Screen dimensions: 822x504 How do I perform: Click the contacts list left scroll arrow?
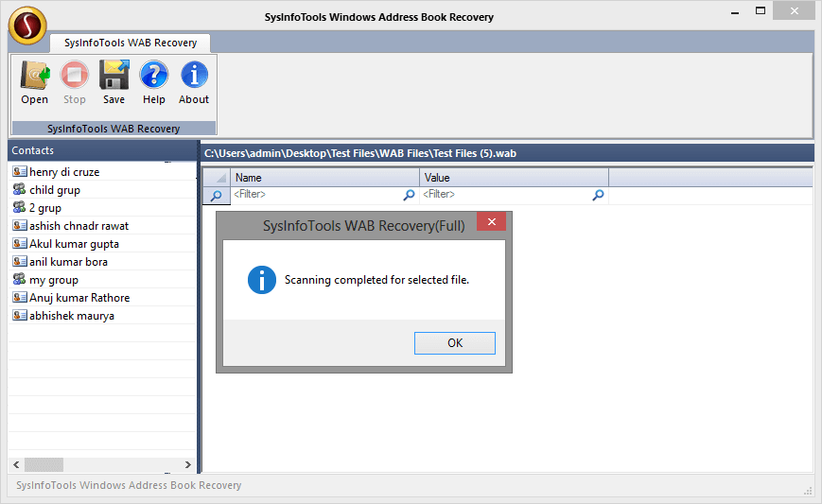pos(16,464)
